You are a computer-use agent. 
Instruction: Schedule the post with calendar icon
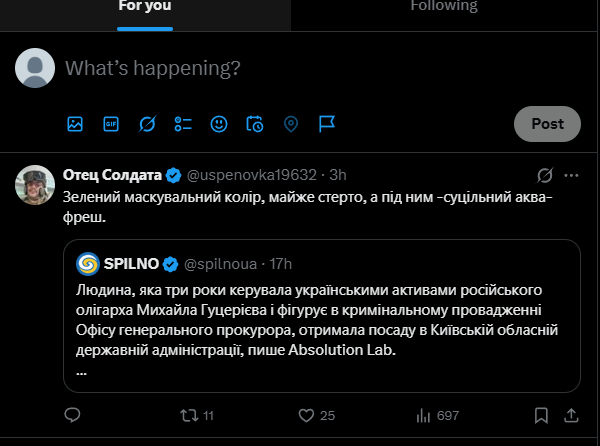click(255, 124)
